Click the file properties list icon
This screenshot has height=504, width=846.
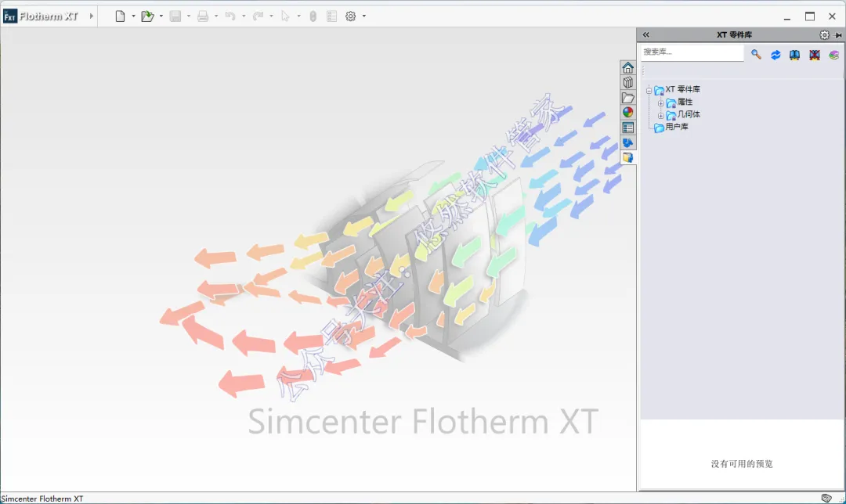tap(332, 16)
